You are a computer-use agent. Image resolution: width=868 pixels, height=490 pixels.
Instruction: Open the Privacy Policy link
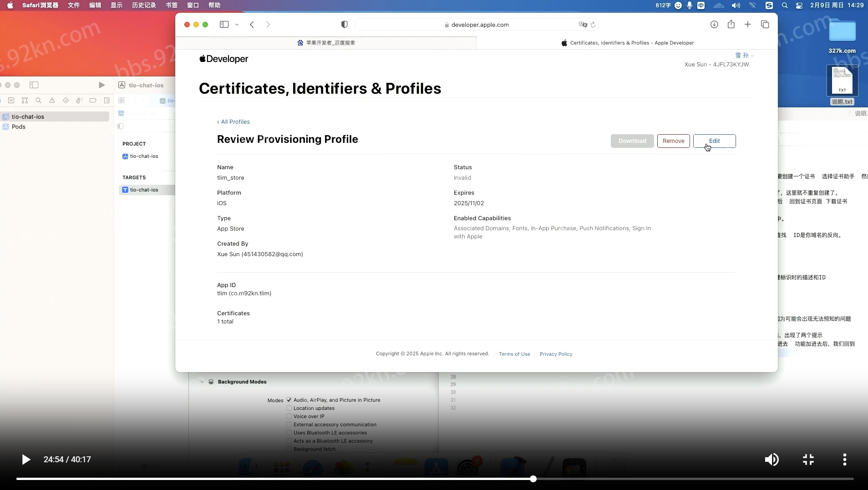click(x=556, y=354)
